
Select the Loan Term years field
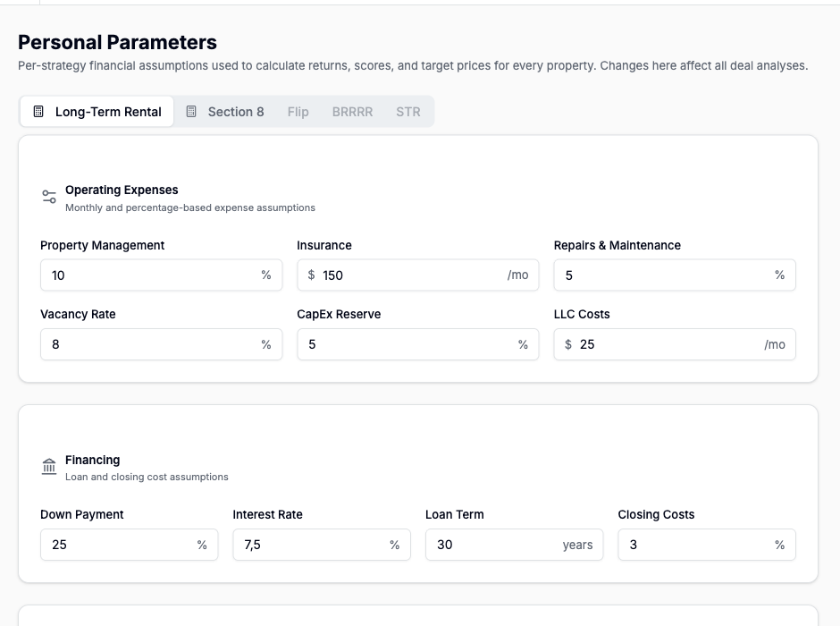point(514,545)
